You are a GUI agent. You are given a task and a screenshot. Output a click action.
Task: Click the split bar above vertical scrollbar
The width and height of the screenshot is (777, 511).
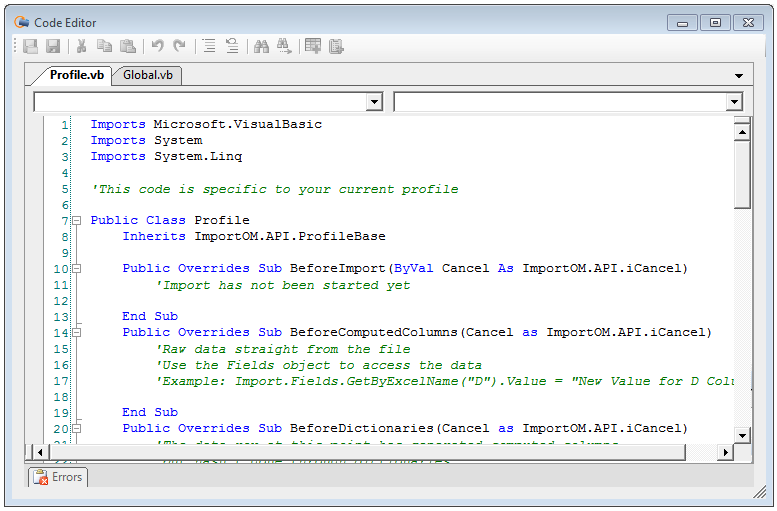click(x=742, y=119)
